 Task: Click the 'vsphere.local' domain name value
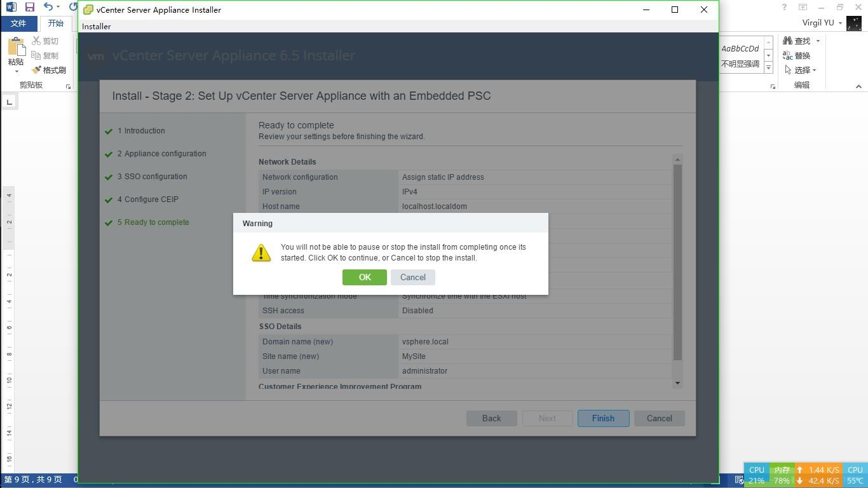click(425, 342)
